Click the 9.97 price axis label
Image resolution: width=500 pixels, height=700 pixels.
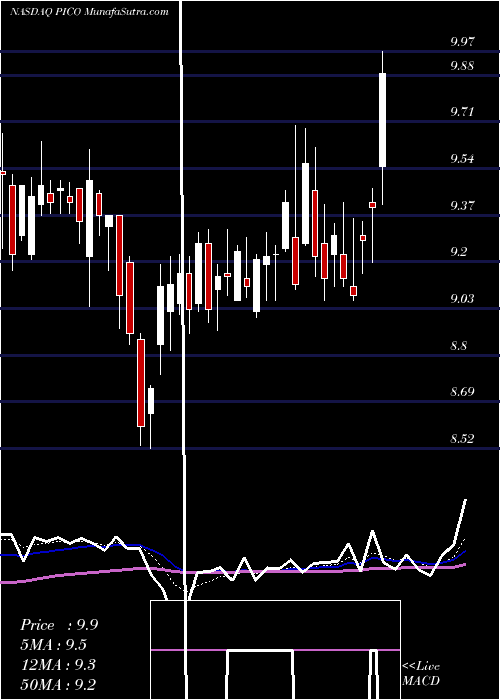pos(462,42)
